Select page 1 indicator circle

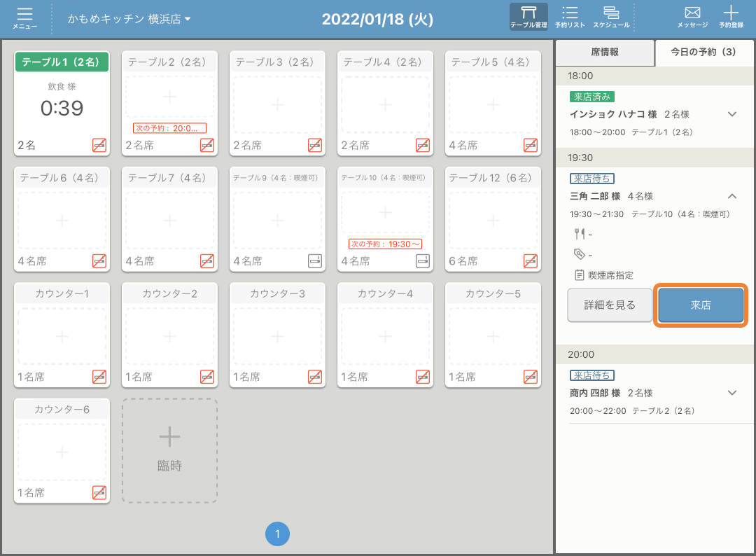(277, 534)
